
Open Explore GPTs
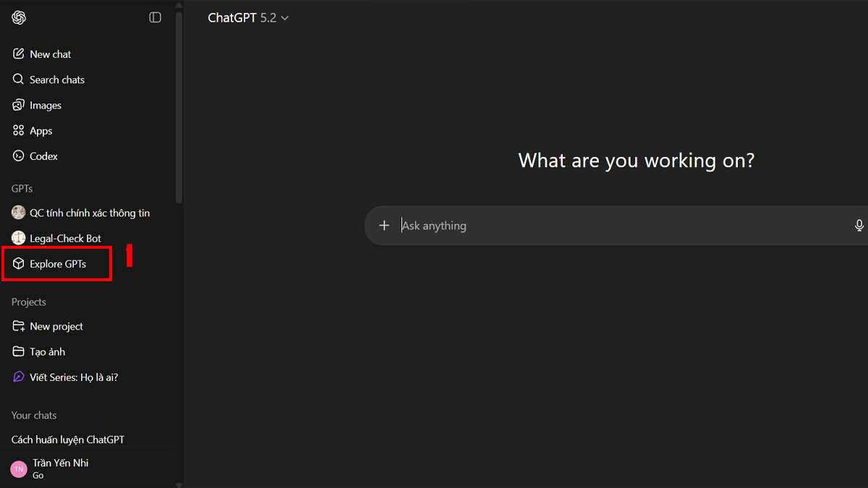coord(57,264)
